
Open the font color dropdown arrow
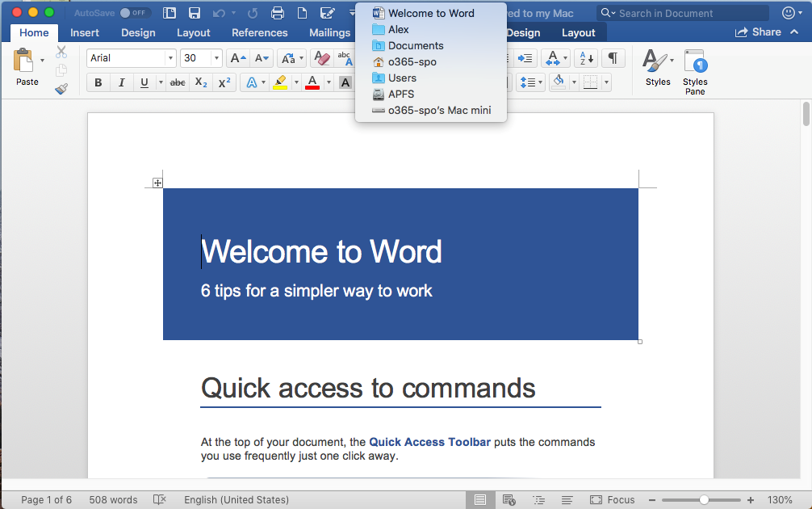coord(329,82)
